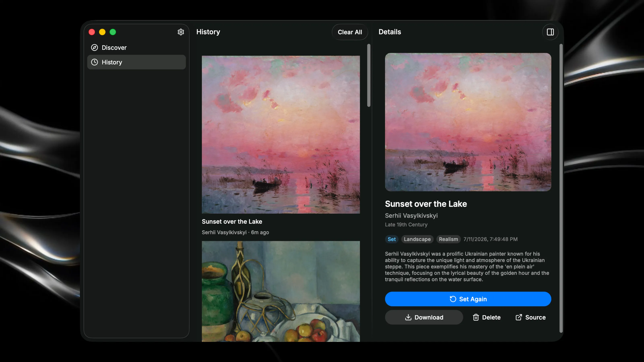This screenshot has height=362, width=644.
Task: Click the compass icon next to Discover
Action: (x=95, y=47)
